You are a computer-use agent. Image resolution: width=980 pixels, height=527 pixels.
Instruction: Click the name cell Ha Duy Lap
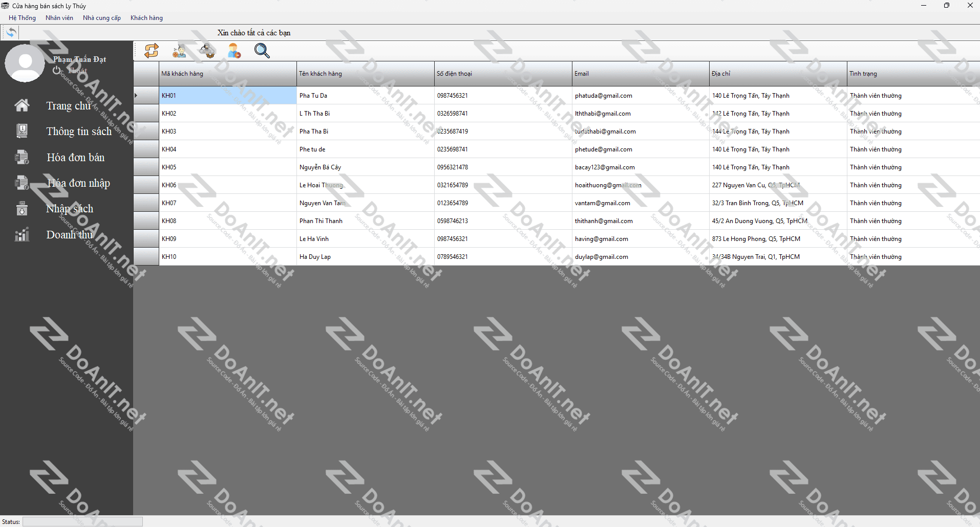coord(365,256)
